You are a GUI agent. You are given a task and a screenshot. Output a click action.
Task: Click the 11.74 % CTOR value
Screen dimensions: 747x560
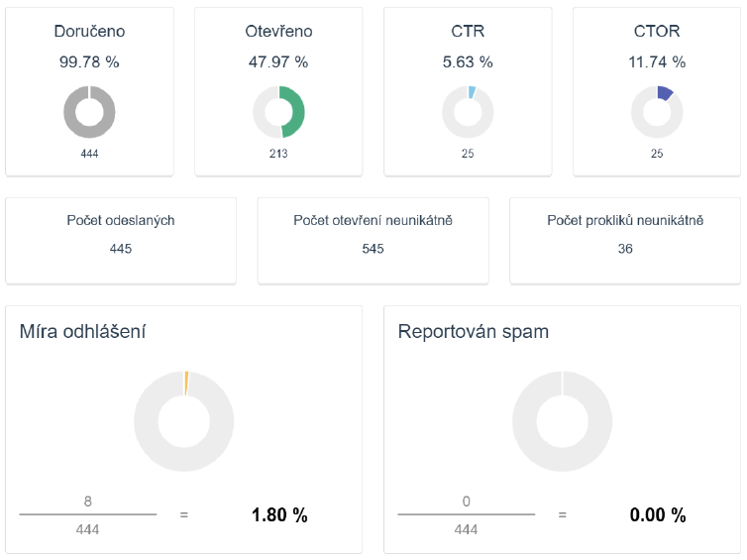click(657, 61)
